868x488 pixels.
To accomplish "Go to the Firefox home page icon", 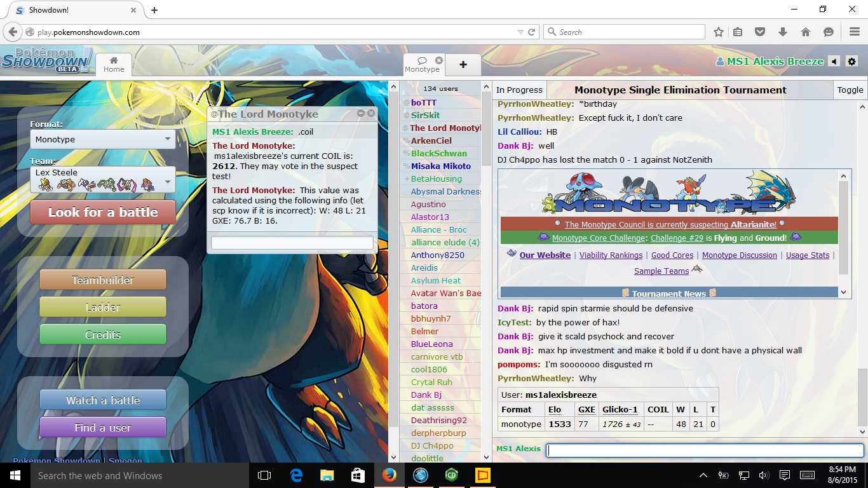I will [x=806, y=32].
